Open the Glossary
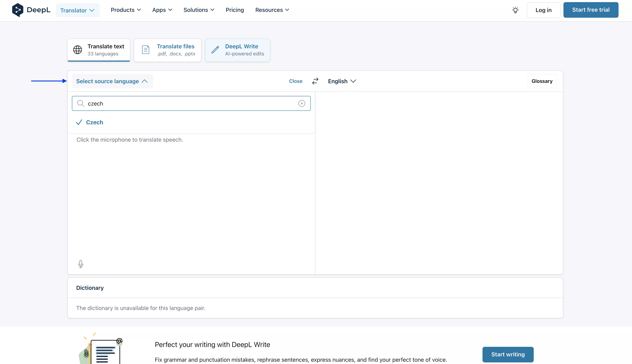This screenshot has height=364, width=632. point(542,81)
